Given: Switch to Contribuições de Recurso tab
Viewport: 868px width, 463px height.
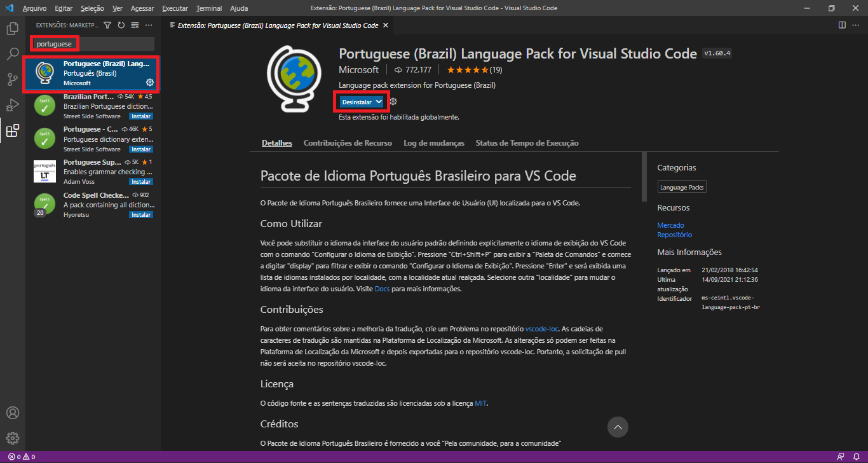Looking at the screenshot, I should (x=348, y=143).
